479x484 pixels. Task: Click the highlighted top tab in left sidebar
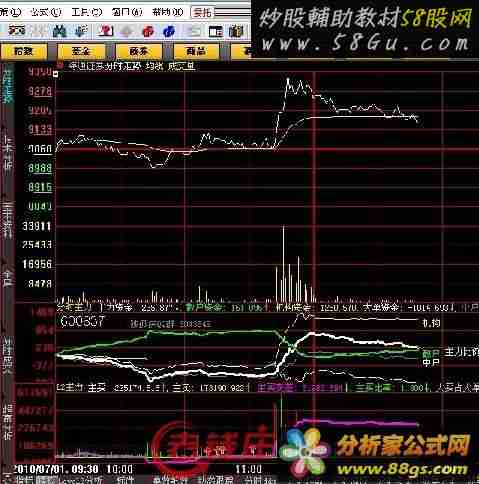point(8,83)
